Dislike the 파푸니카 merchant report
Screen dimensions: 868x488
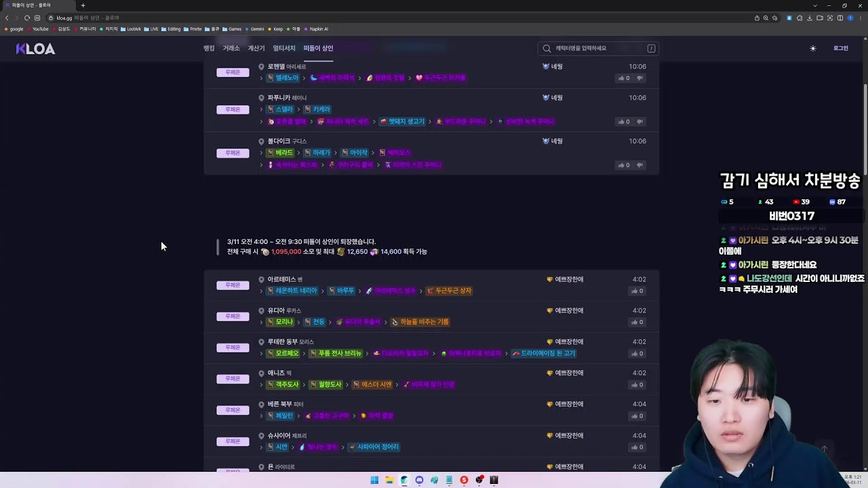(639, 121)
